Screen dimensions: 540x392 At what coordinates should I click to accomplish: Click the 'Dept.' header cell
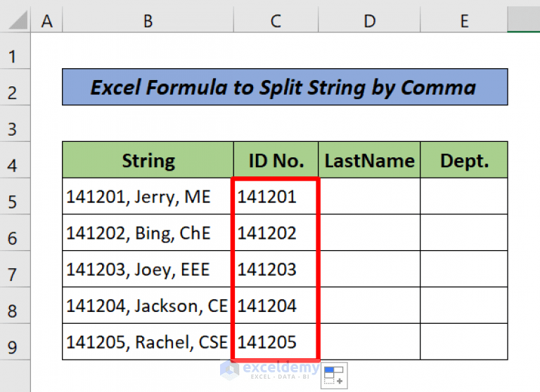(x=464, y=159)
